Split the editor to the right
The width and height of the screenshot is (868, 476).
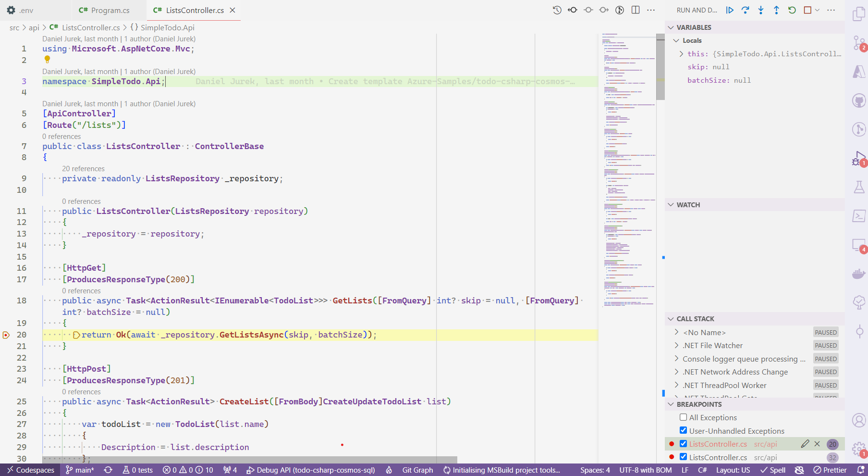pos(636,10)
